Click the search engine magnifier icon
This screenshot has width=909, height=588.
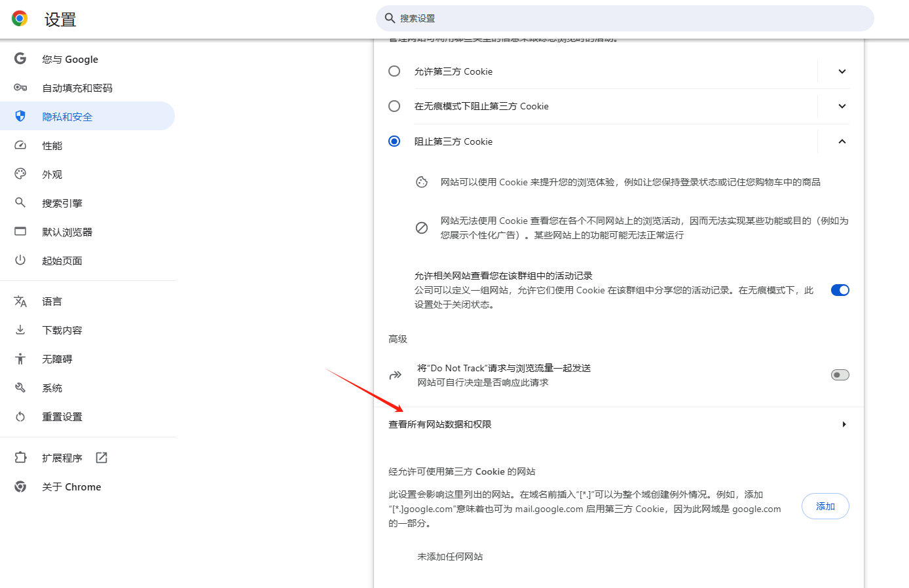(x=20, y=202)
